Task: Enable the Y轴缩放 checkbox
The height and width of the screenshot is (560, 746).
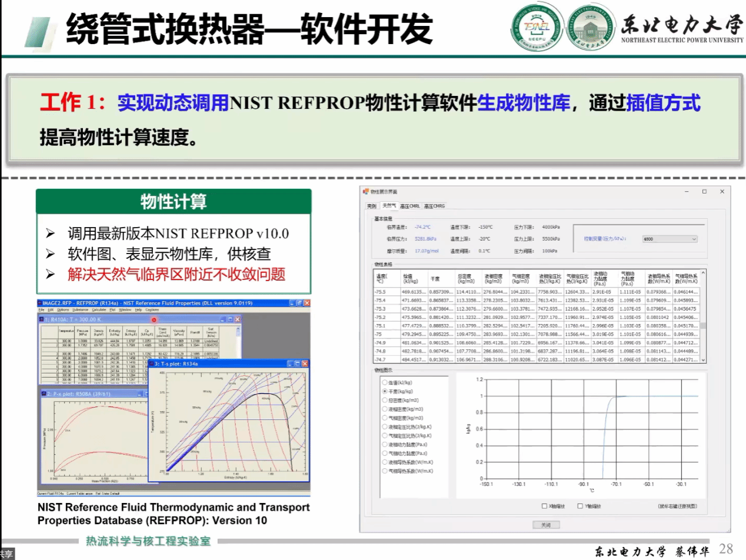Action: pos(580,506)
